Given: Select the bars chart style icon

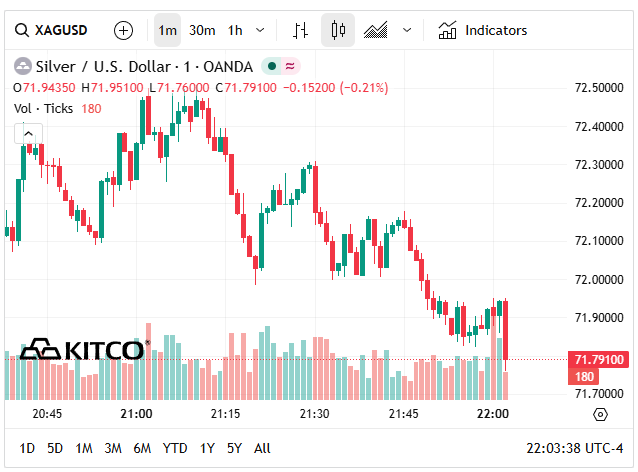Looking at the screenshot, I should point(300,30).
